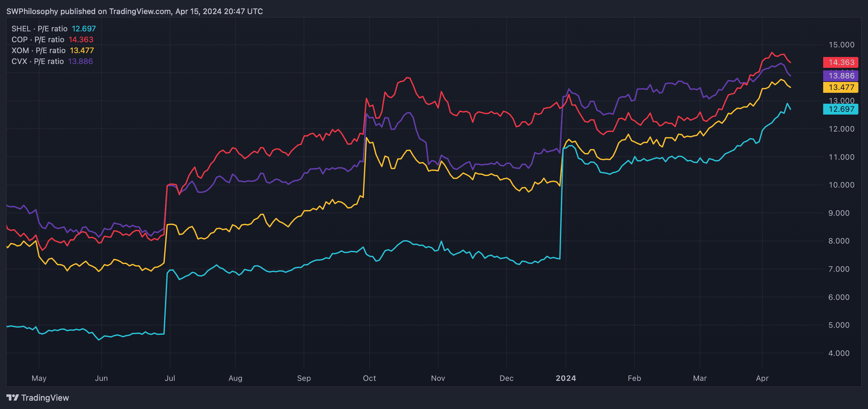Click the 15.000 value on price scale
Viewport: 868px width, 409px height.
(841, 45)
